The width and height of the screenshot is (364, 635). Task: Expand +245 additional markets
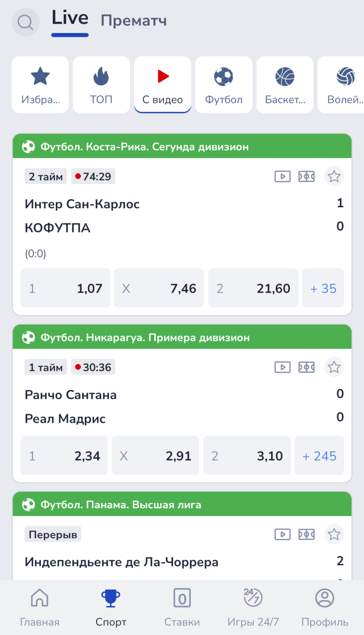[x=319, y=456]
